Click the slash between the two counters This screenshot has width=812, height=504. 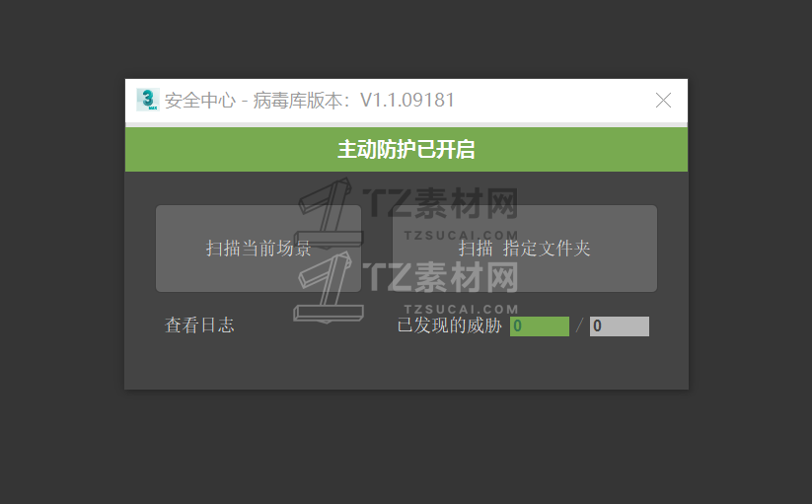[x=579, y=326]
